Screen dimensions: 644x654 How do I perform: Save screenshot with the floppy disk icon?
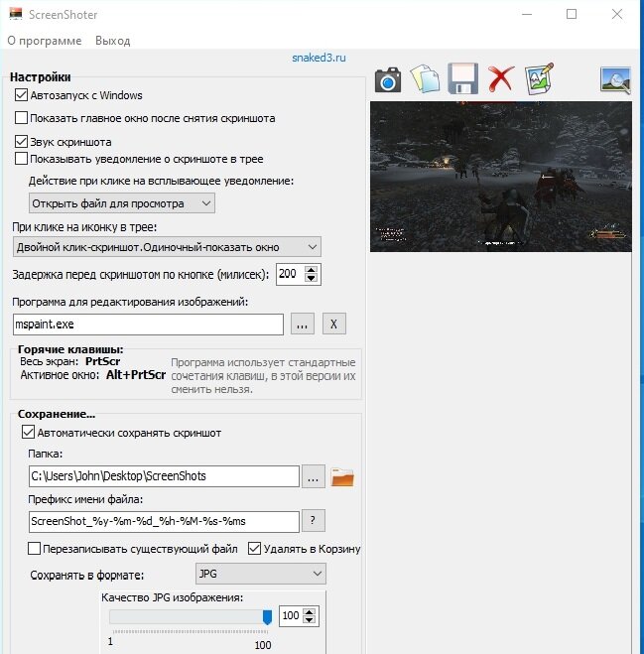[x=463, y=78]
